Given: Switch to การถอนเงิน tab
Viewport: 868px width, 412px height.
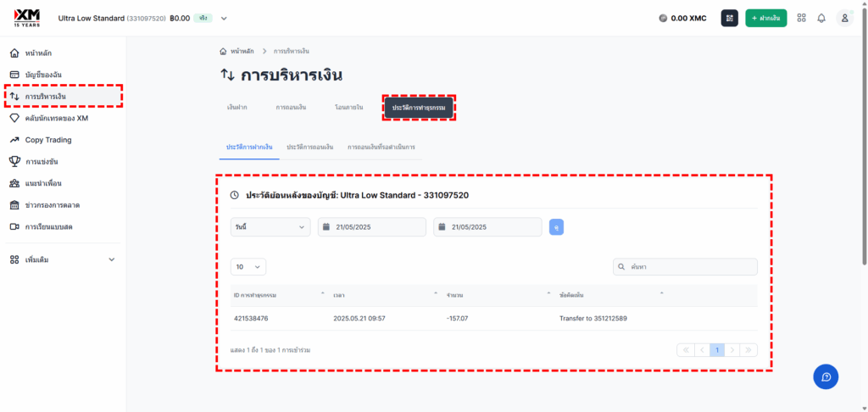Looking at the screenshot, I should pos(292,108).
